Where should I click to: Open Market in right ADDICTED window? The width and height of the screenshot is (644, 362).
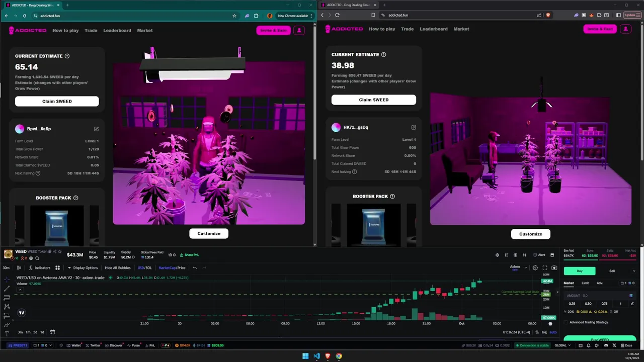point(461,29)
